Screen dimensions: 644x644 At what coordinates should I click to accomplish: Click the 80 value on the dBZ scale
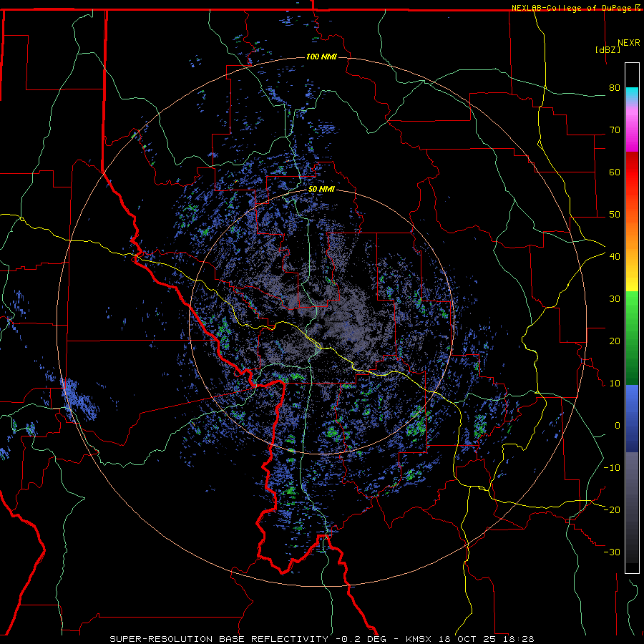[x=615, y=88]
